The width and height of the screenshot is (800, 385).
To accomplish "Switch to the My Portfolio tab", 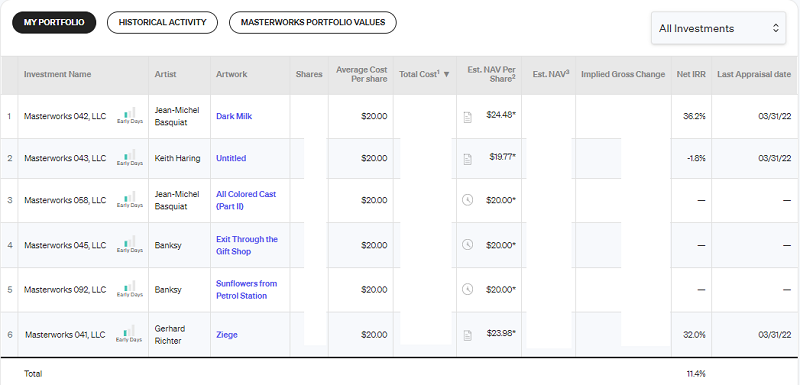I will pyautogui.click(x=54, y=22).
